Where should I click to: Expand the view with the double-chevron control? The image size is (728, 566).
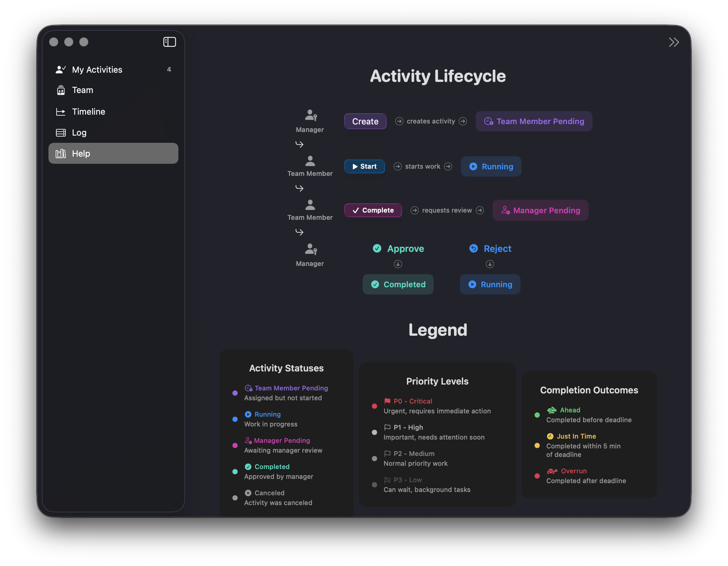674,42
